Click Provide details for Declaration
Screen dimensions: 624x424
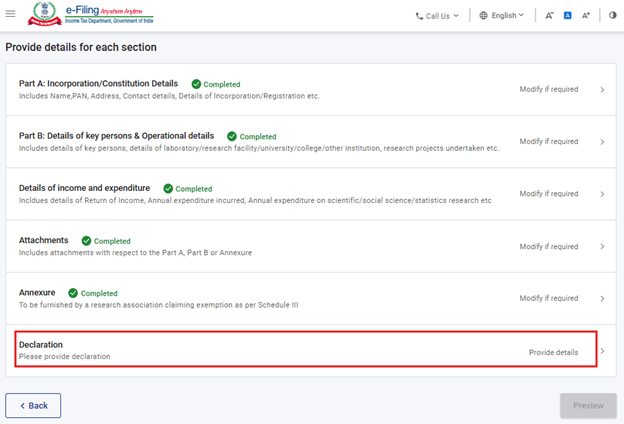click(x=553, y=352)
